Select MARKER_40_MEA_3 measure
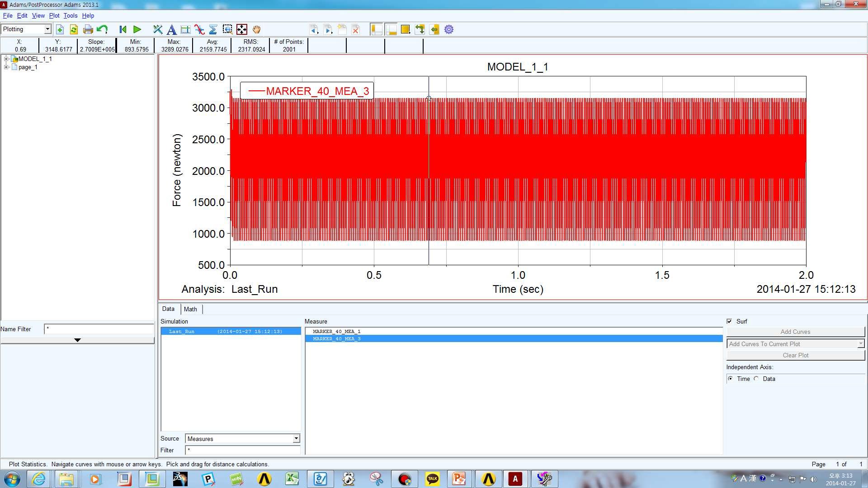This screenshot has width=868, height=488. 514,339
